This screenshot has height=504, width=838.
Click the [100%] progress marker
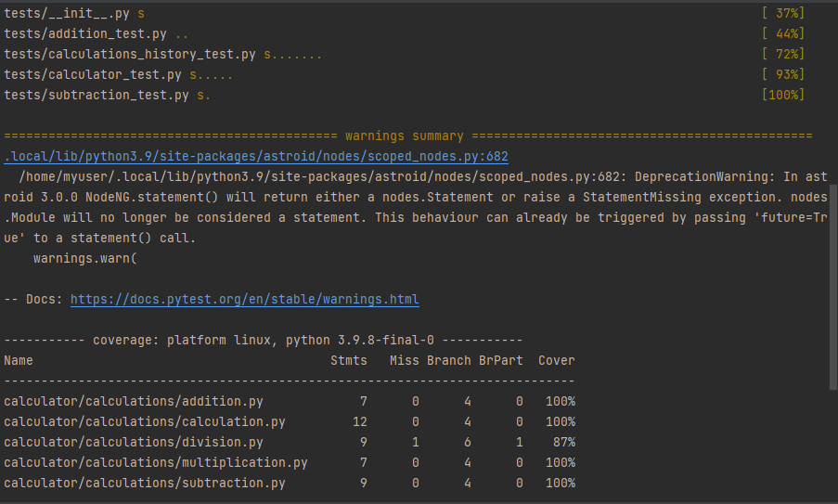click(783, 95)
